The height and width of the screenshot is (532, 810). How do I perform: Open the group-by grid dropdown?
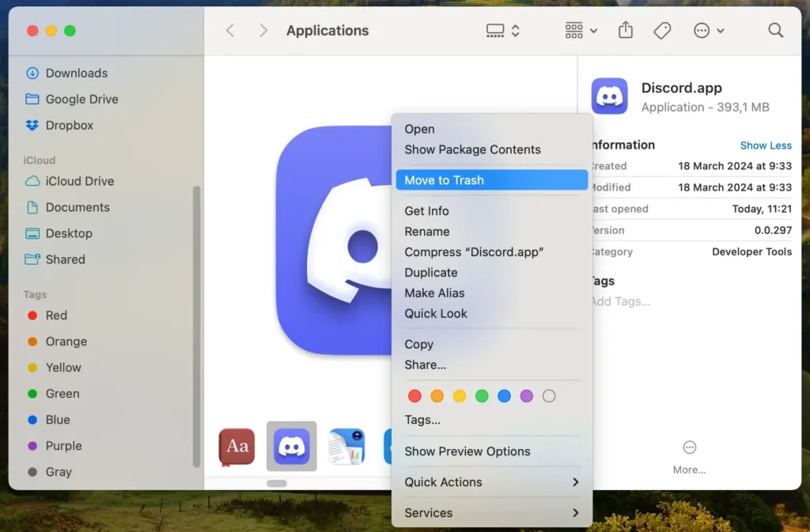tap(581, 31)
